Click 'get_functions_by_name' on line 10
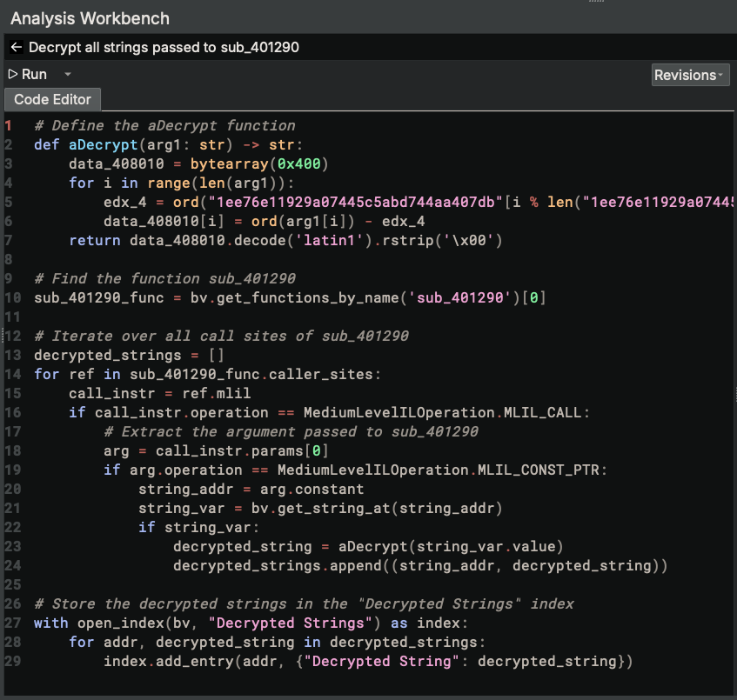Viewport: 737px width, 700px height. (308, 298)
